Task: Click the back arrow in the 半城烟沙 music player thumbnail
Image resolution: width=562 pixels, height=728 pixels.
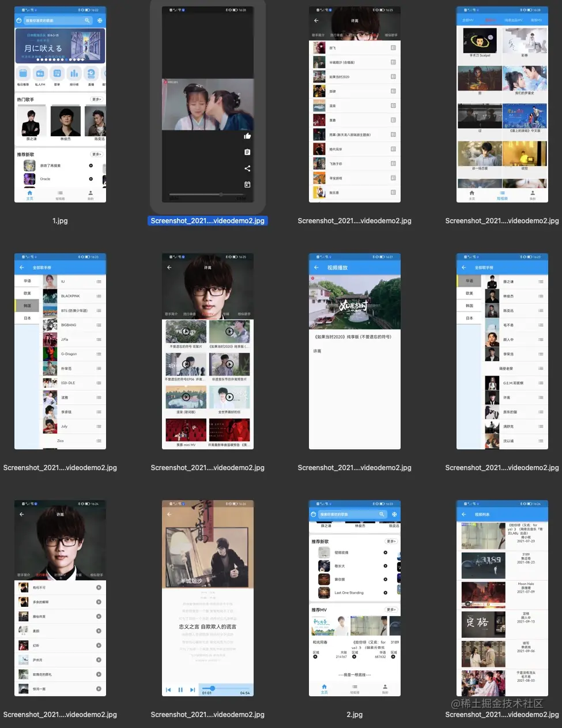Action: tap(169, 514)
